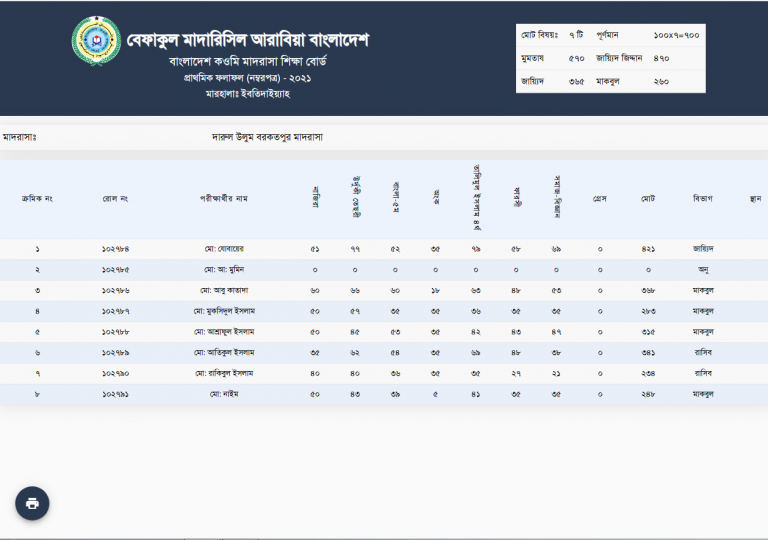Click the 'রোল নং' column header
The height and width of the screenshot is (540, 768).
point(115,199)
